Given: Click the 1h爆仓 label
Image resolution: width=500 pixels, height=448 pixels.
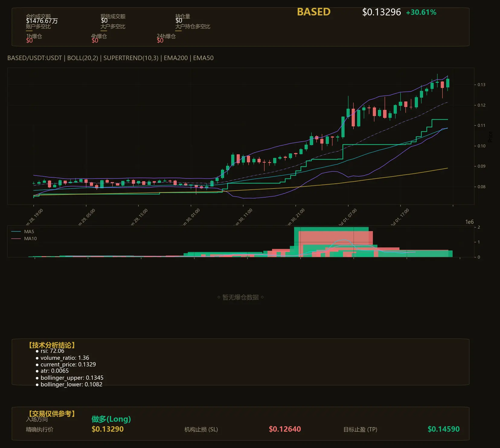Looking at the screenshot, I should (x=34, y=36).
